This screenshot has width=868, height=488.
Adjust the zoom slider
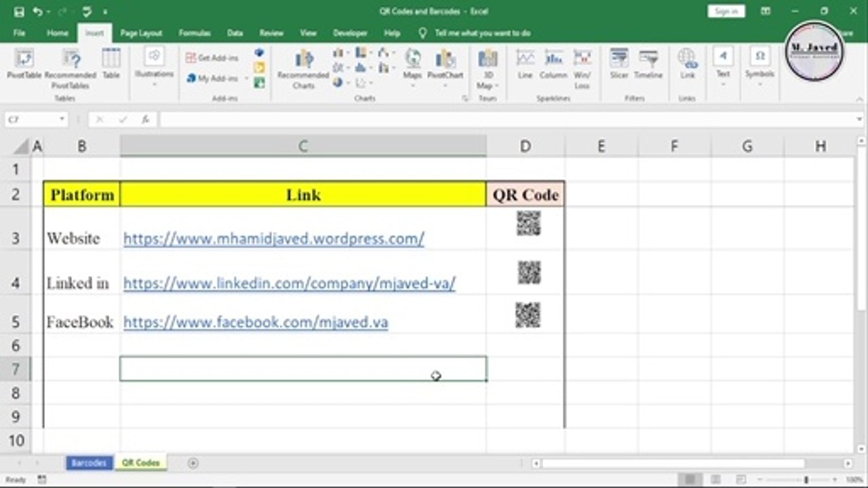(x=806, y=479)
